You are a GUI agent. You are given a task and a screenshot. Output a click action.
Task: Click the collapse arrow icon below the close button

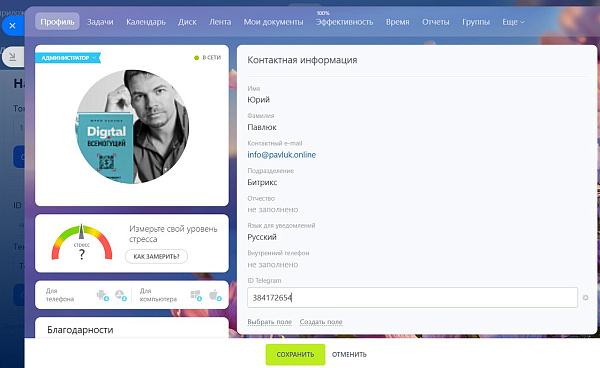point(13,57)
